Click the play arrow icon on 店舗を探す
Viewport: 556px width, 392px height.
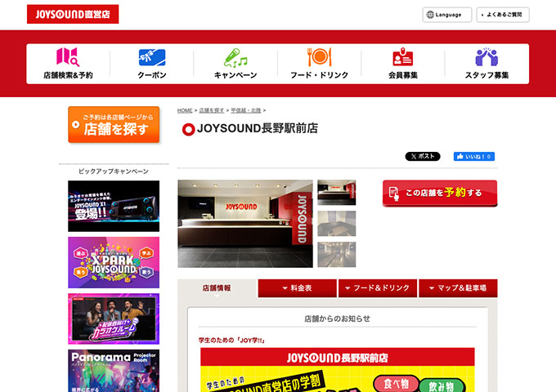click(x=75, y=125)
